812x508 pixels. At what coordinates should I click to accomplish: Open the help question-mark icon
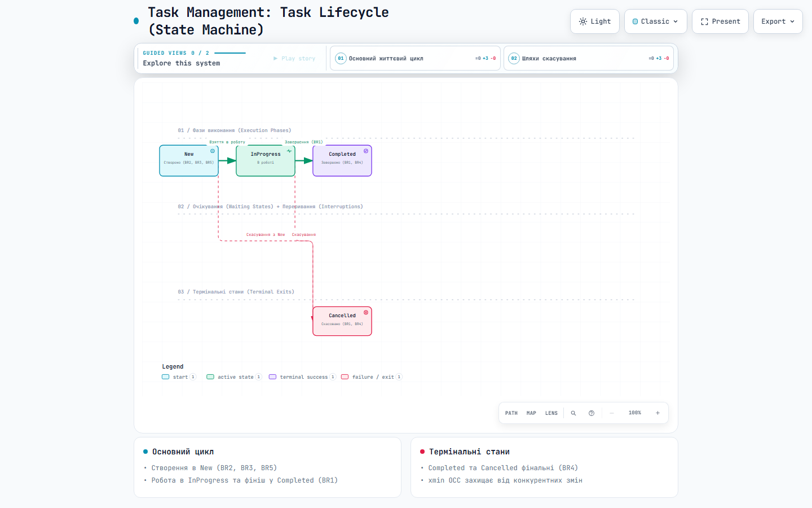point(592,413)
